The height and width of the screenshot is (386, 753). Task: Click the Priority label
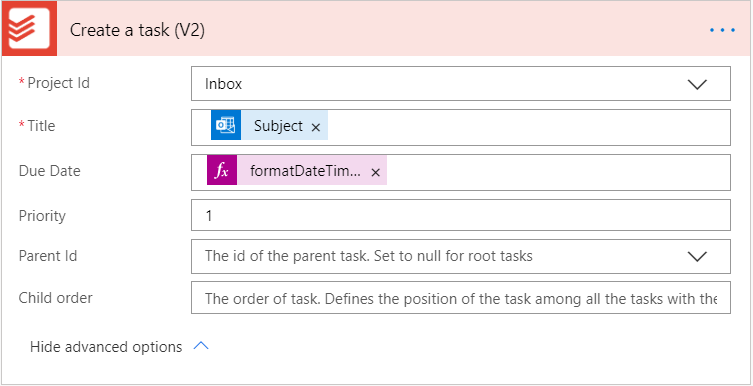[x=42, y=216]
